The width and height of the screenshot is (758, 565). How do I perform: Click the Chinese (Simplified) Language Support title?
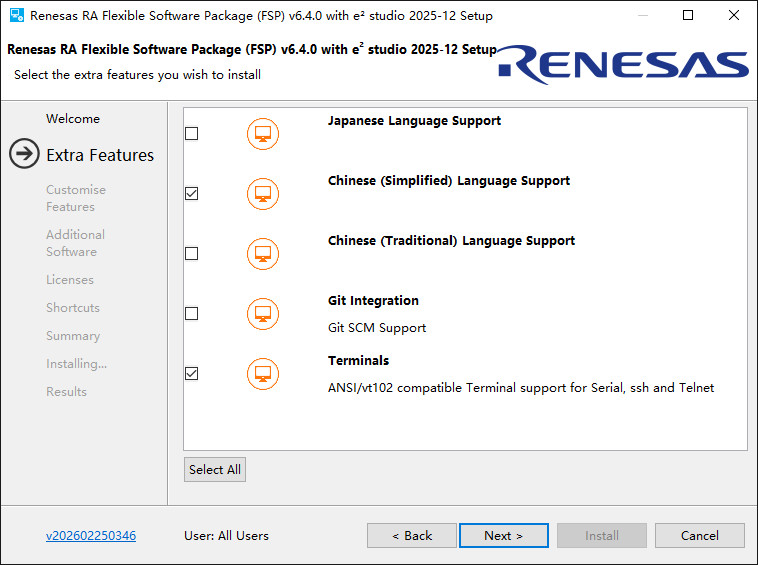(x=449, y=181)
